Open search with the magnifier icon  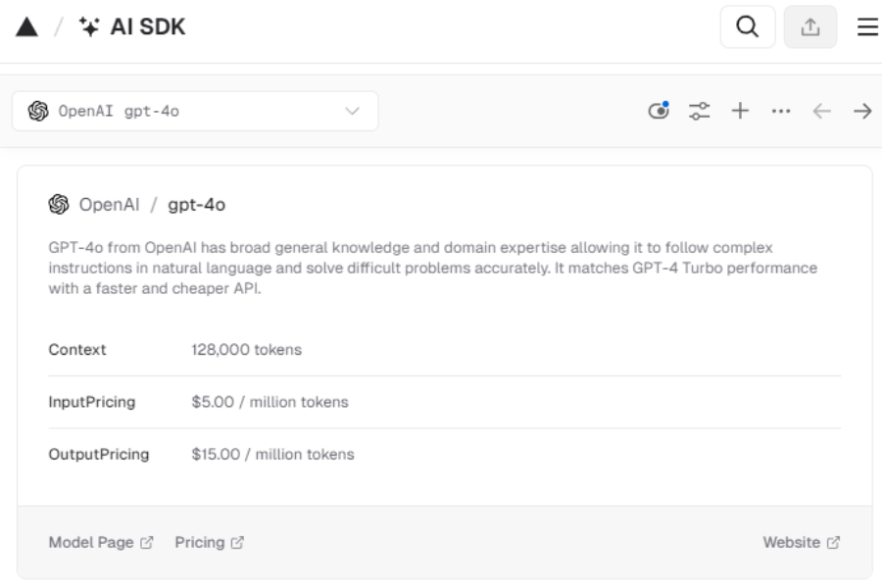click(x=749, y=26)
